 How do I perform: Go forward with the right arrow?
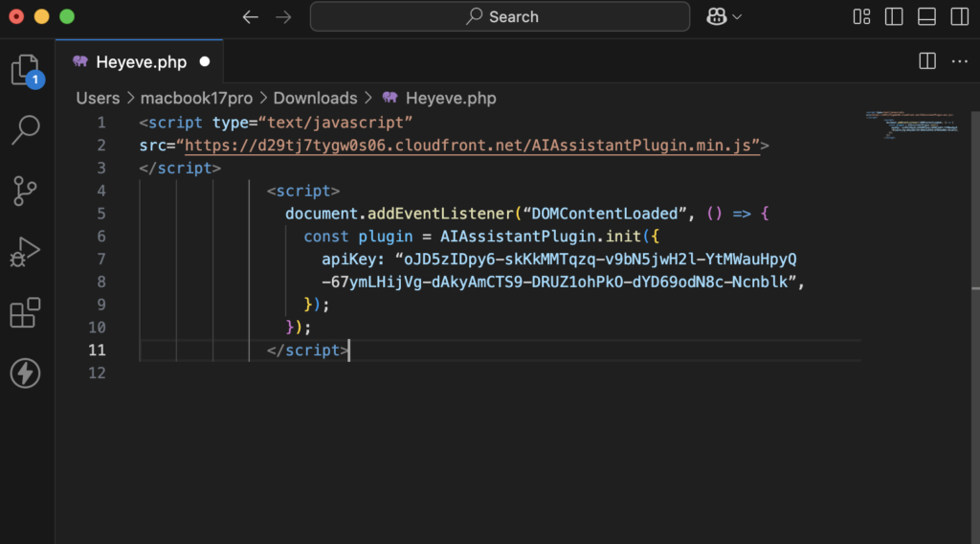pyautogui.click(x=283, y=17)
